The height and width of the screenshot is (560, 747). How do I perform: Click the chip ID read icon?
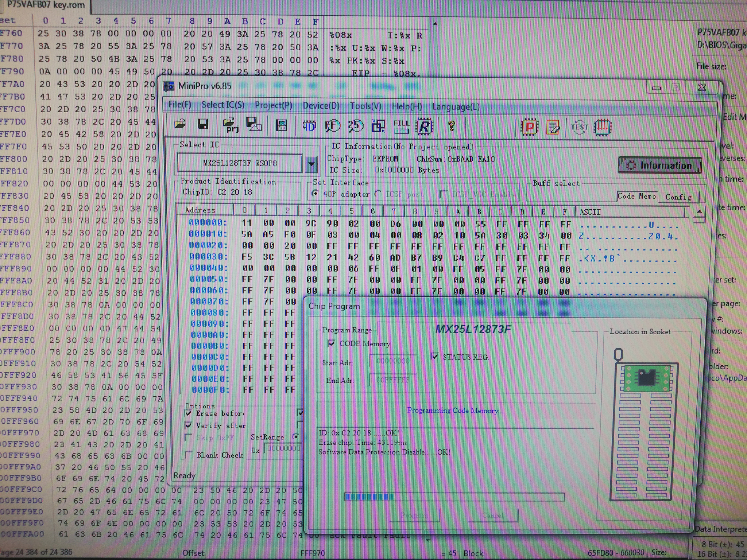pyautogui.click(x=309, y=126)
